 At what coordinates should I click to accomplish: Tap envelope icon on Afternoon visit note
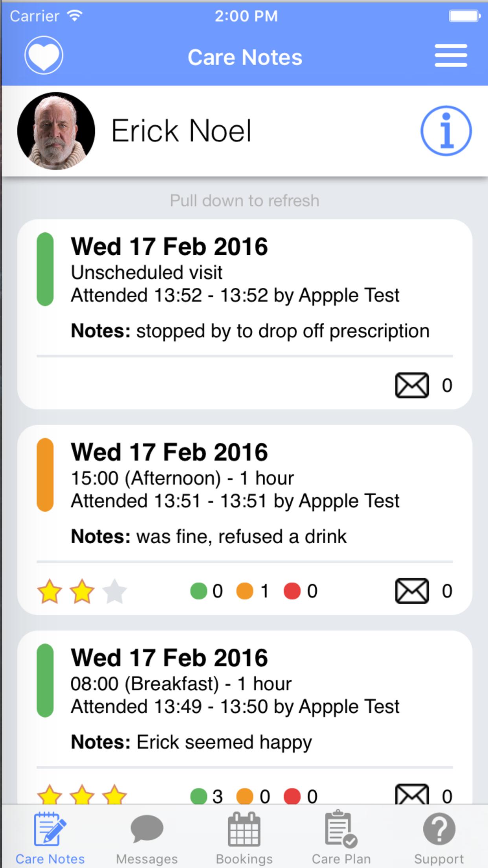412,591
